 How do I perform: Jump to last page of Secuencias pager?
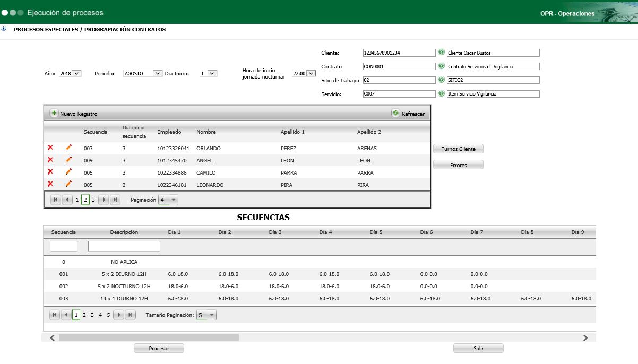(x=130, y=315)
